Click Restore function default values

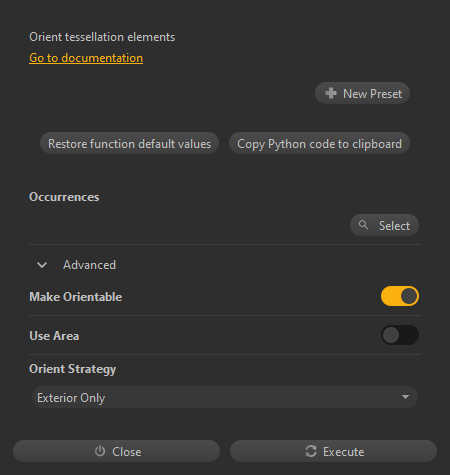129,143
